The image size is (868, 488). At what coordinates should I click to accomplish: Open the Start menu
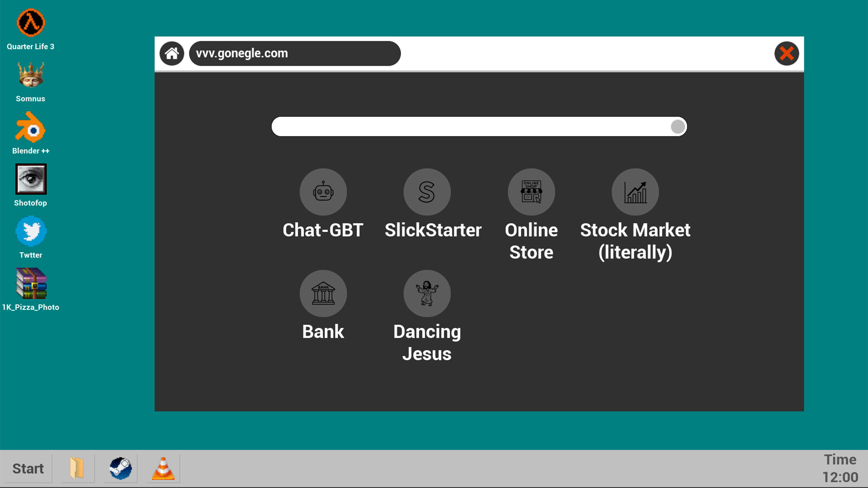27,469
